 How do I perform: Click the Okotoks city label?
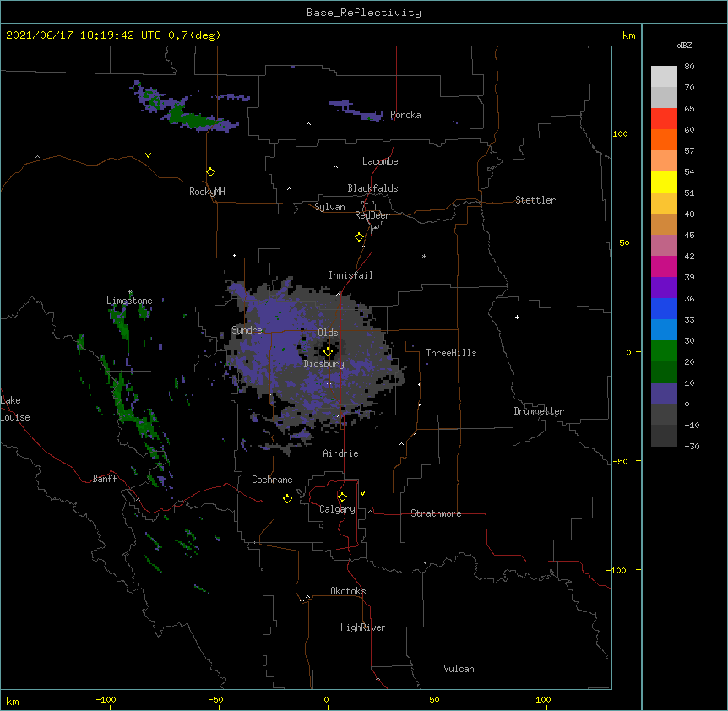click(348, 591)
